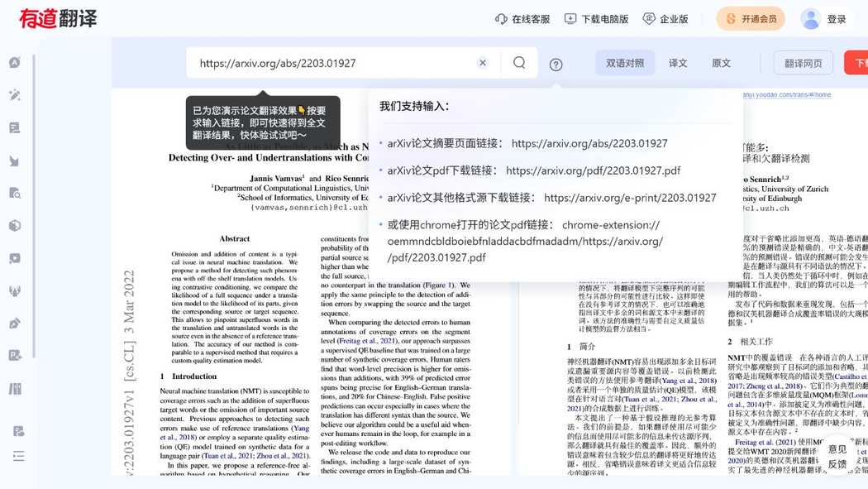Click the '1 简介' heading in translated paper

(x=581, y=347)
